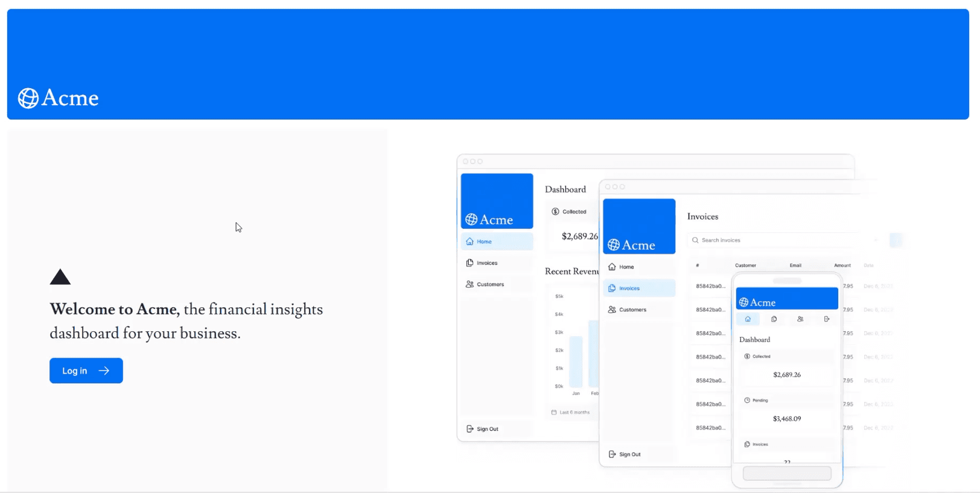Click the Customer column header in the Invoices table

[745, 266]
